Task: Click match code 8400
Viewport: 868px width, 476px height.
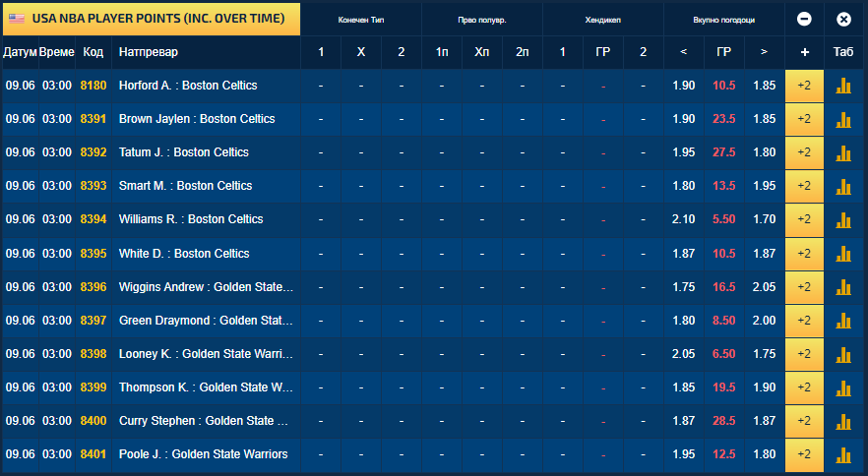Action: tap(93, 421)
